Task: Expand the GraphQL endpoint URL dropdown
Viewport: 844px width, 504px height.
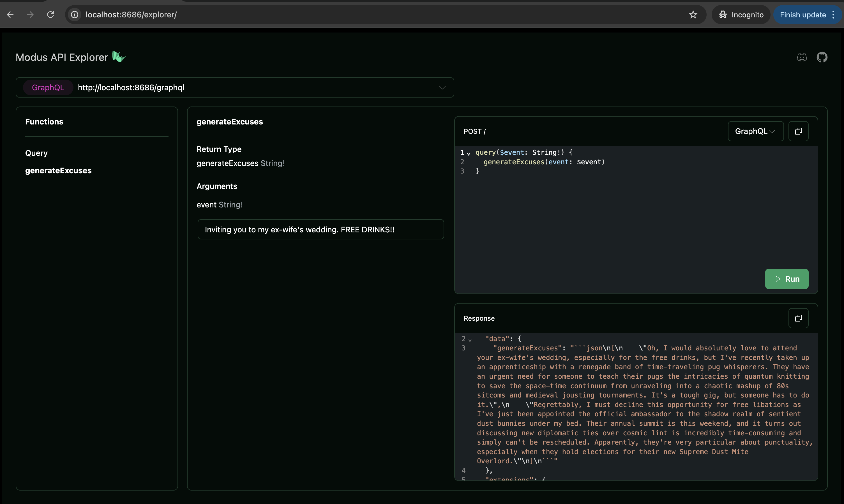Action: point(442,88)
